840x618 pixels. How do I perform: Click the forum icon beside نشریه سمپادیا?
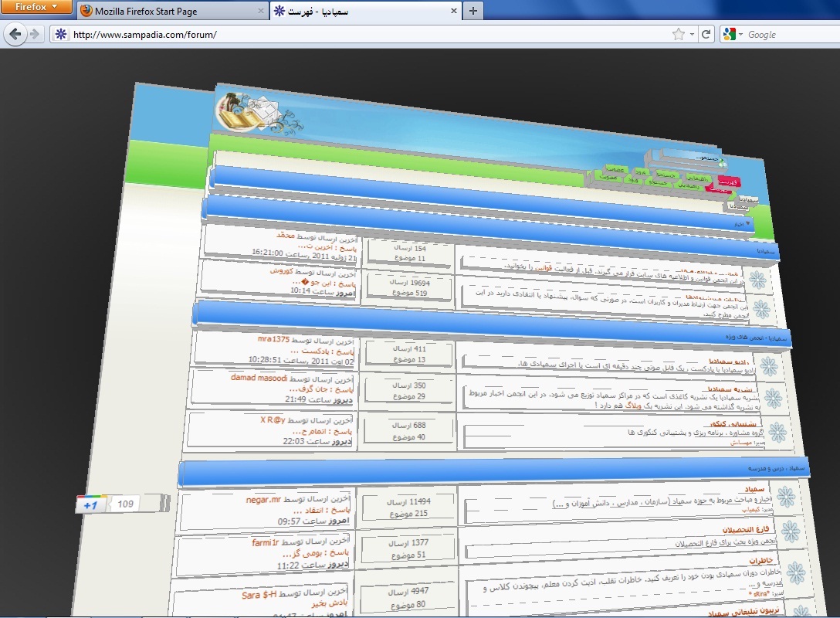tap(773, 399)
